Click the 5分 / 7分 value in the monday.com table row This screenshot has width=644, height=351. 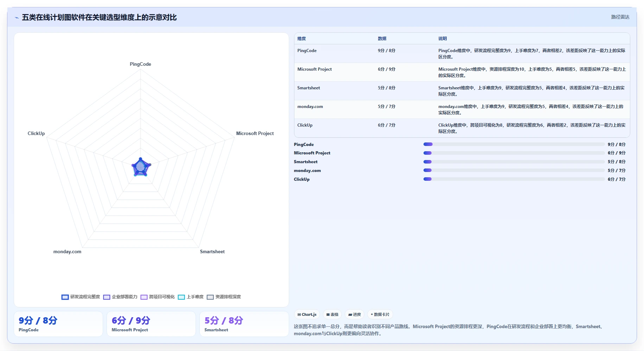[387, 107]
